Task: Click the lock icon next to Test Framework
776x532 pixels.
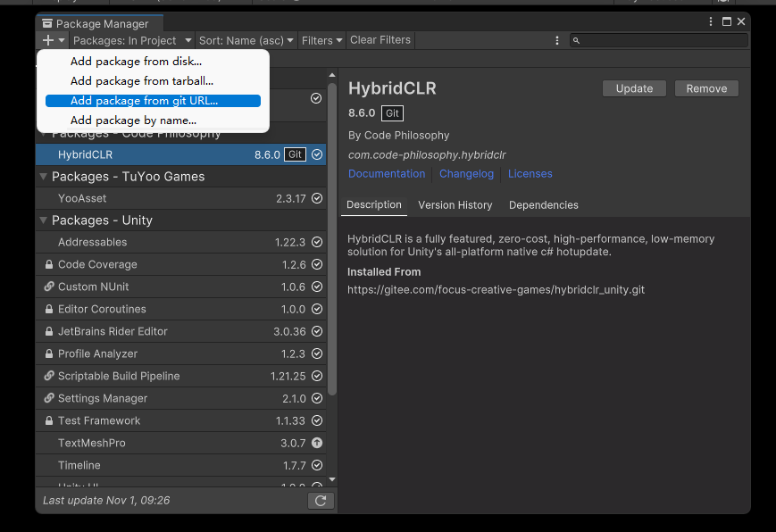Action: pos(49,420)
